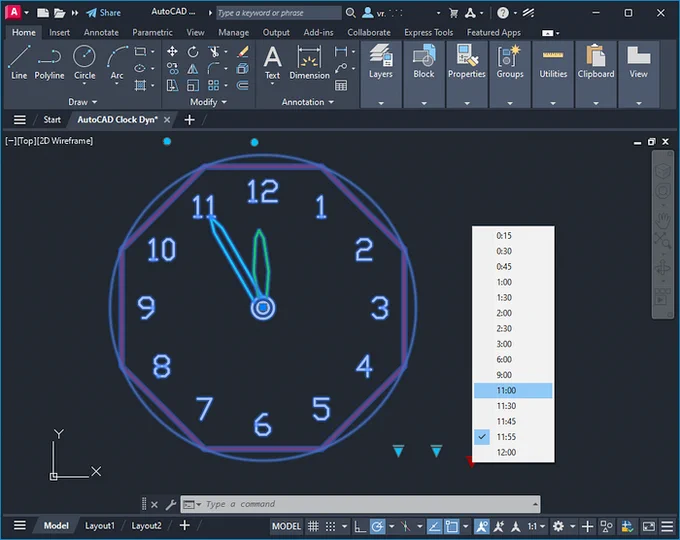Image resolution: width=680 pixels, height=540 pixels.
Task: Select the Line tool
Action: pos(19,62)
